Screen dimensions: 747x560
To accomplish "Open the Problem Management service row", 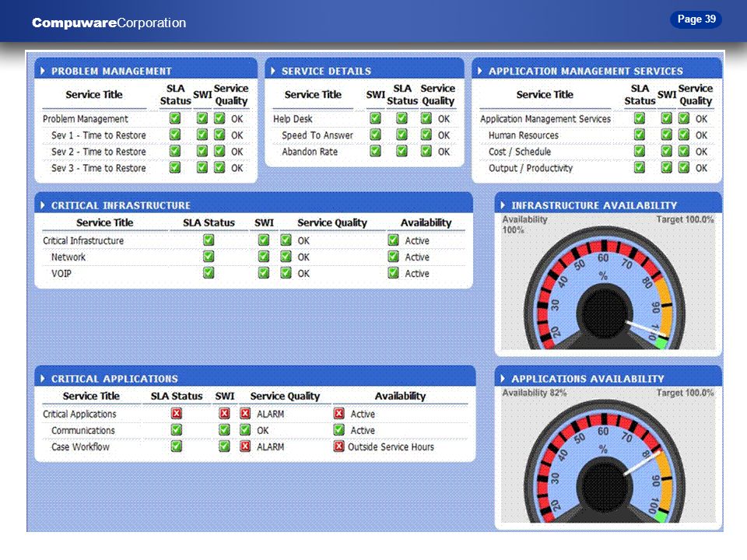I will point(146,118).
